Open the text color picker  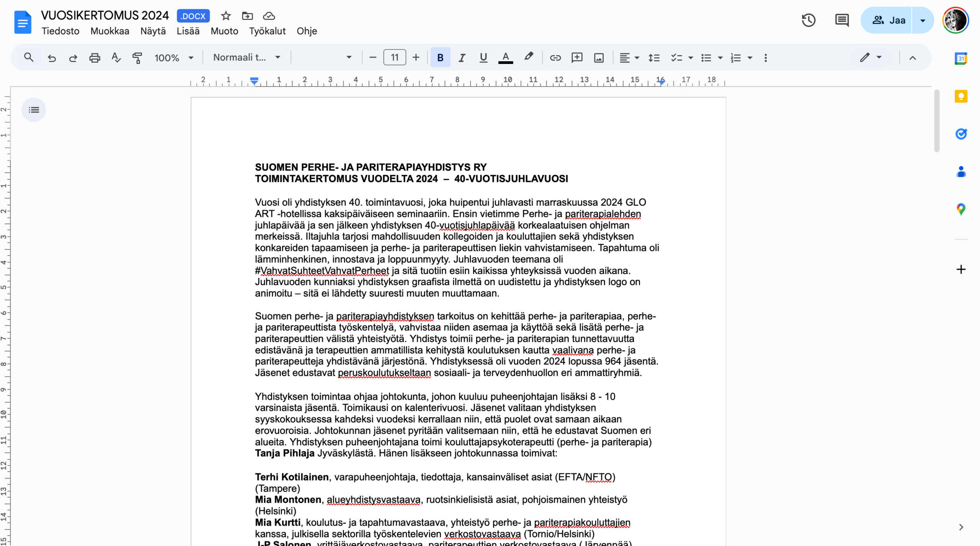[505, 58]
